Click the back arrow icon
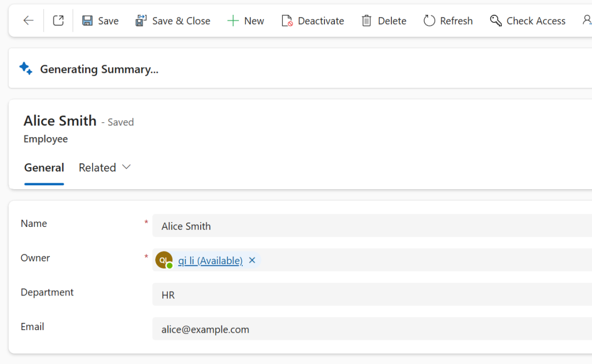Image resolution: width=592 pixels, height=364 pixels. pos(29,21)
